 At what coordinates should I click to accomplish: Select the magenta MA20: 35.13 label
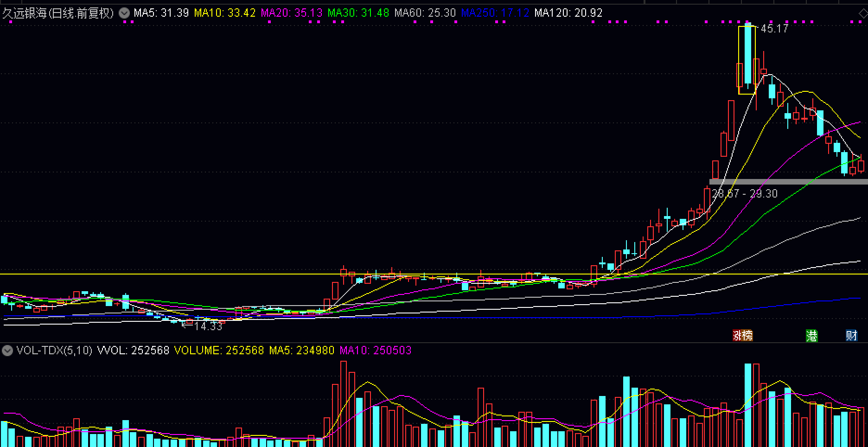tap(291, 13)
